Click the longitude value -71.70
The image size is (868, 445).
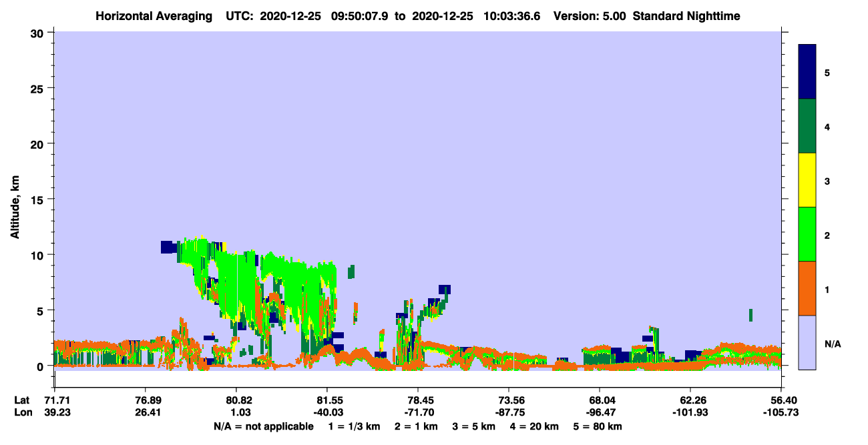pos(418,412)
